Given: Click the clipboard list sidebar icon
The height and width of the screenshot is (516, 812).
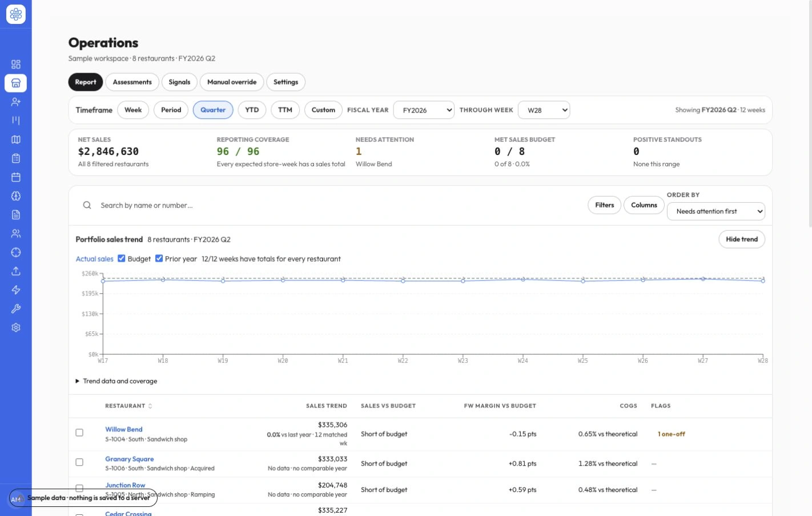Looking at the screenshot, I should pyautogui.click(x=16, y=158).
